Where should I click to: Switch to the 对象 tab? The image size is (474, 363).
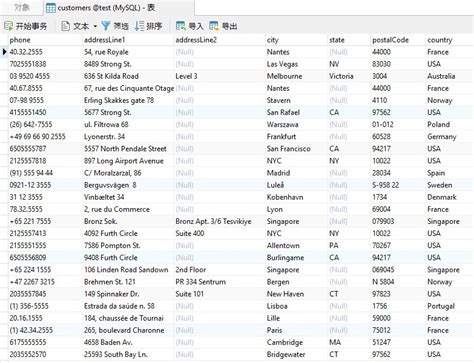pos(22,7)
